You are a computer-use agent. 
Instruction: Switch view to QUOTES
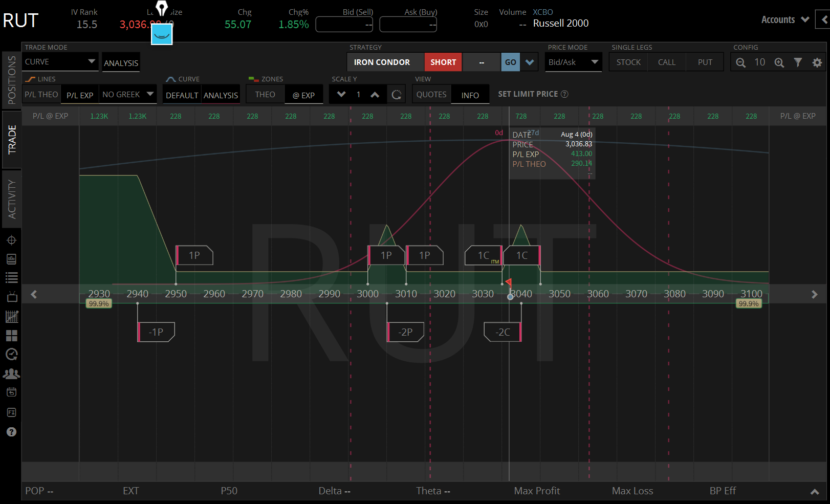click(x=431, y=95)
